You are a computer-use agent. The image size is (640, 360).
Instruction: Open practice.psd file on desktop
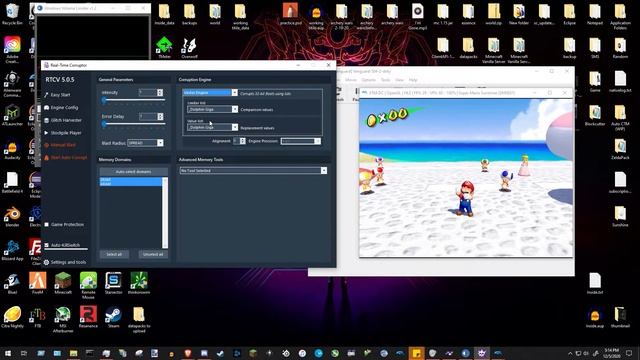291,14
